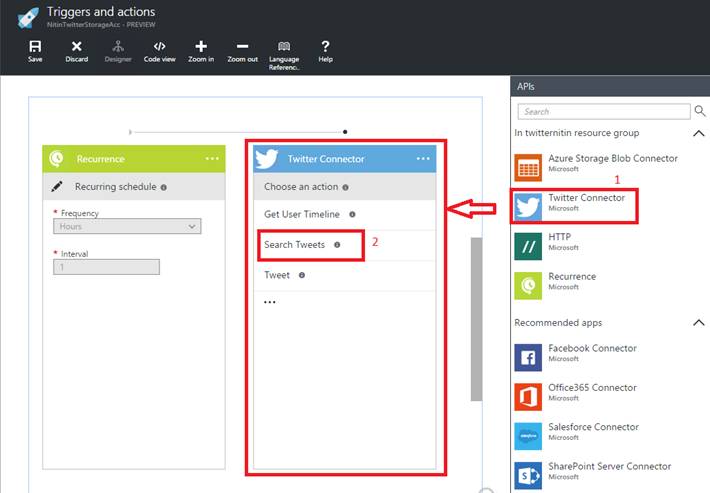Select the Office365 Connector icon

point(528,397)
